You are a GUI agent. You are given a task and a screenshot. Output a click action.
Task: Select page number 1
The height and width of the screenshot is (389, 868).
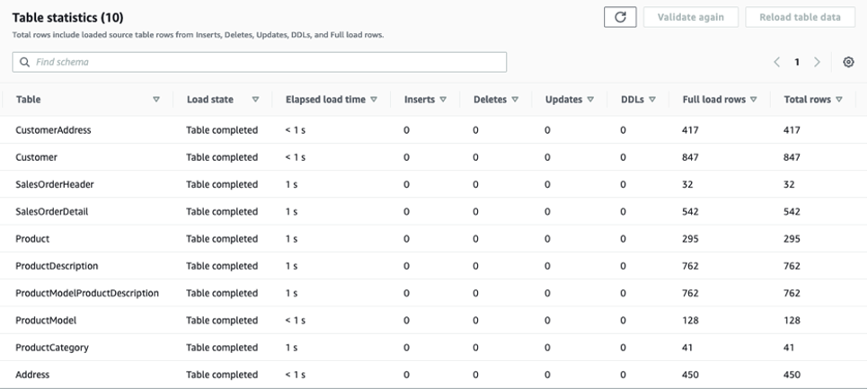click(797, 62)
